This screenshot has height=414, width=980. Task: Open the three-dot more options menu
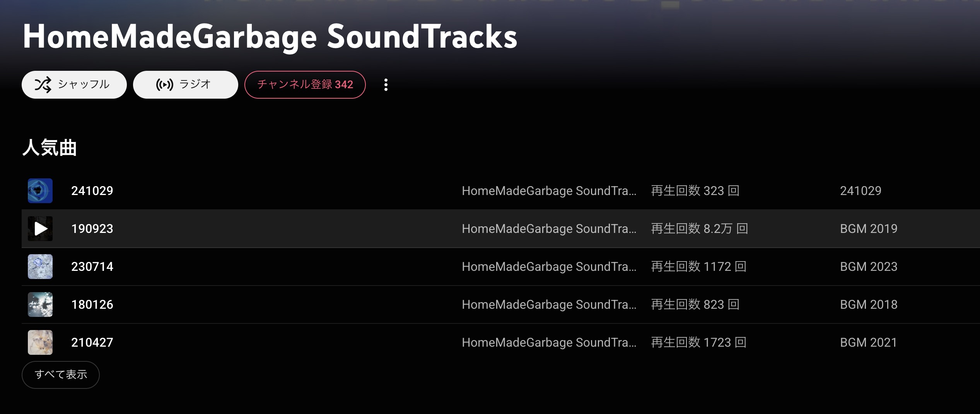[x=386, y=85]
